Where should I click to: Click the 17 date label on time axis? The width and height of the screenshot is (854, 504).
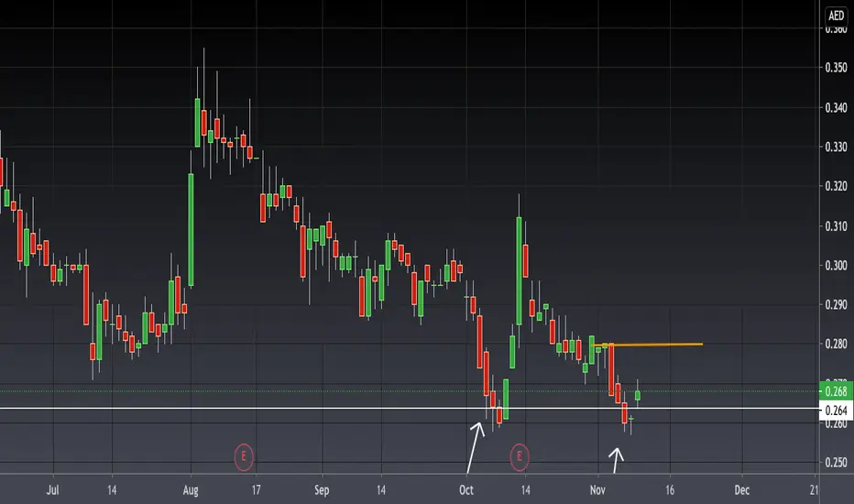(256, 490)
